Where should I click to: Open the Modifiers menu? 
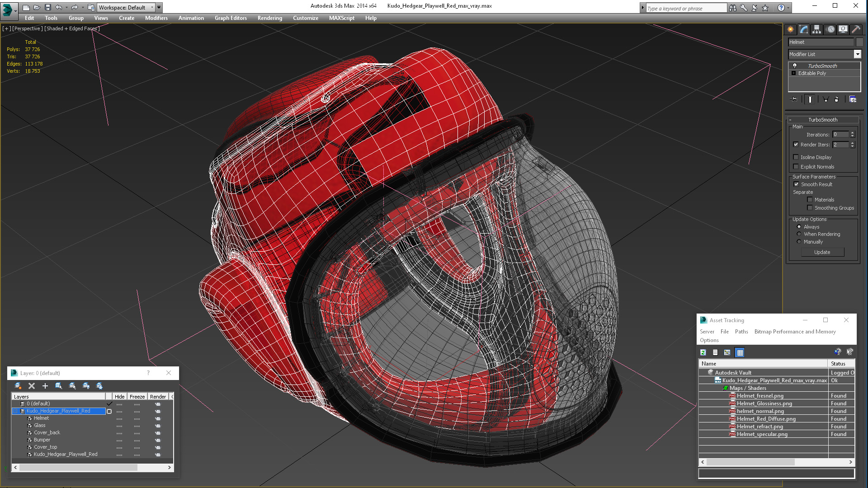156,18
